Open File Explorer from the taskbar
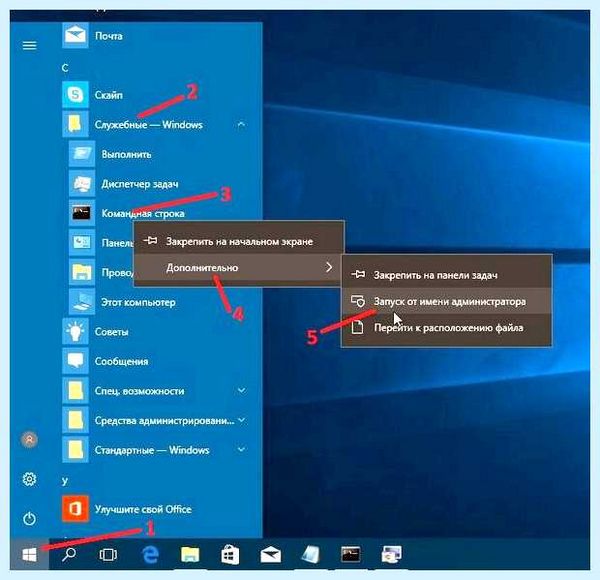 pos(190,554)
